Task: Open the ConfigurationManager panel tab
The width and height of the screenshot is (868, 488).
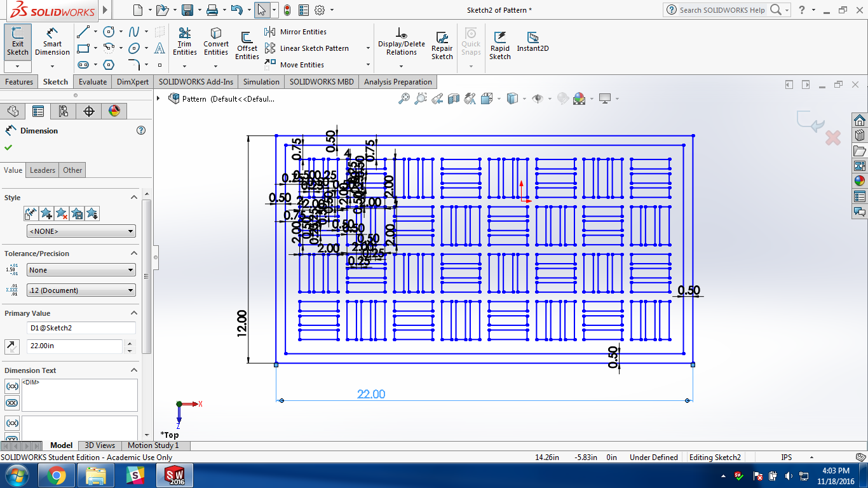Action: click(64, 111)
